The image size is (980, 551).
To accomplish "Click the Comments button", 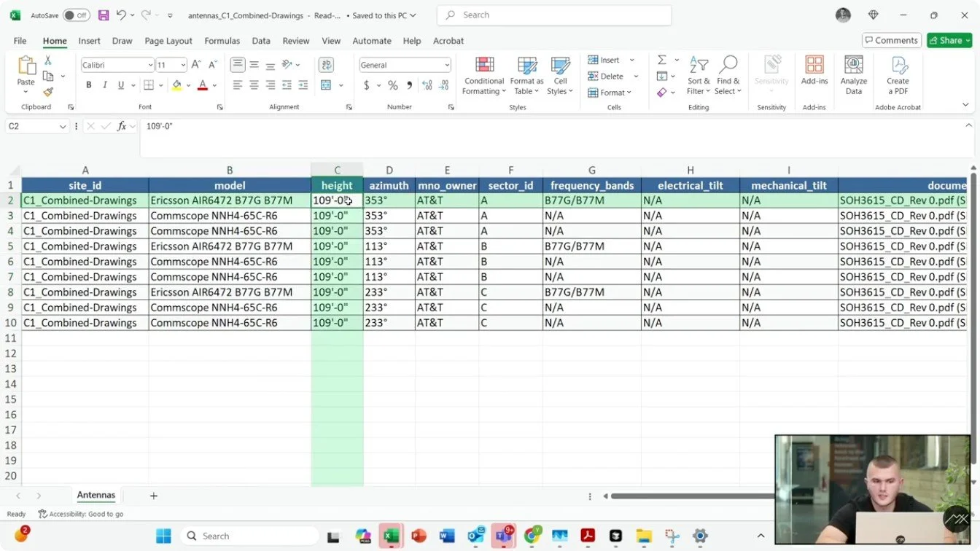I will coord(891,40).
